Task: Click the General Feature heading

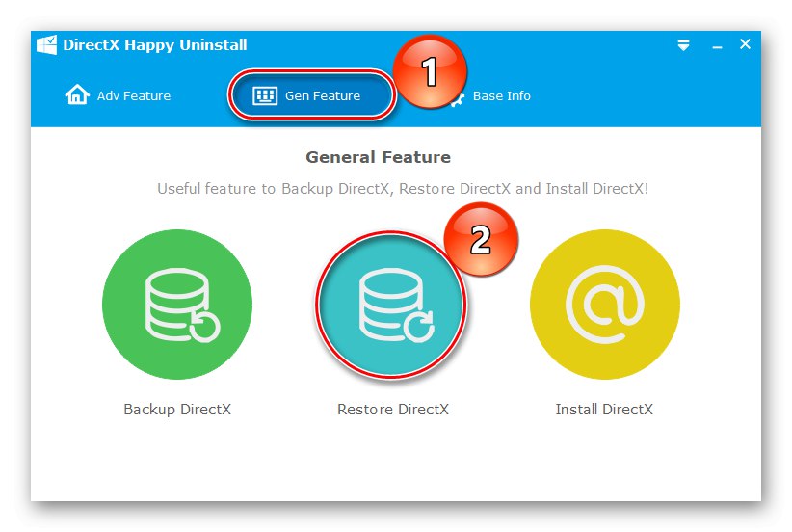Action: [379, 157]
